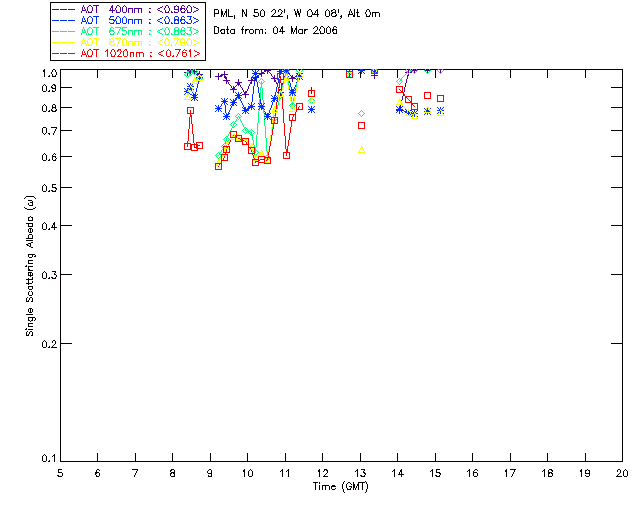Select the x-axis tick label 20
Screen dimensions: 640x512
[x=621, y=473]
